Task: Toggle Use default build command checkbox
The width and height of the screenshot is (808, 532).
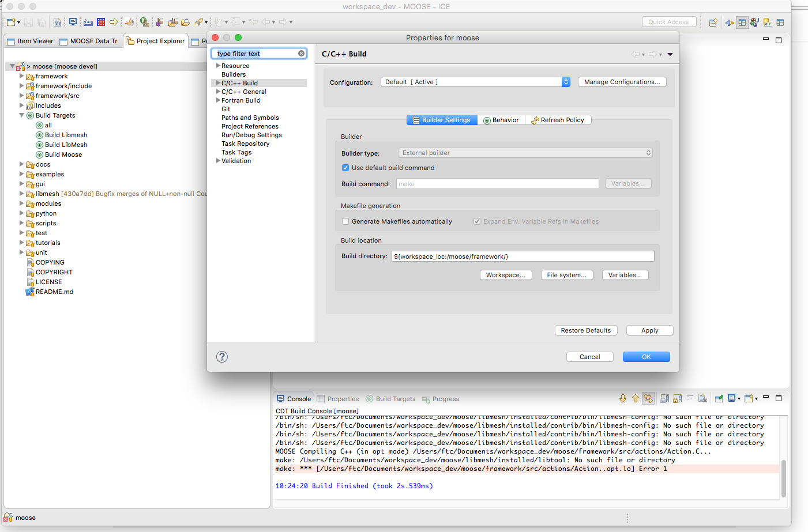Action: click(x=345, y=168)
